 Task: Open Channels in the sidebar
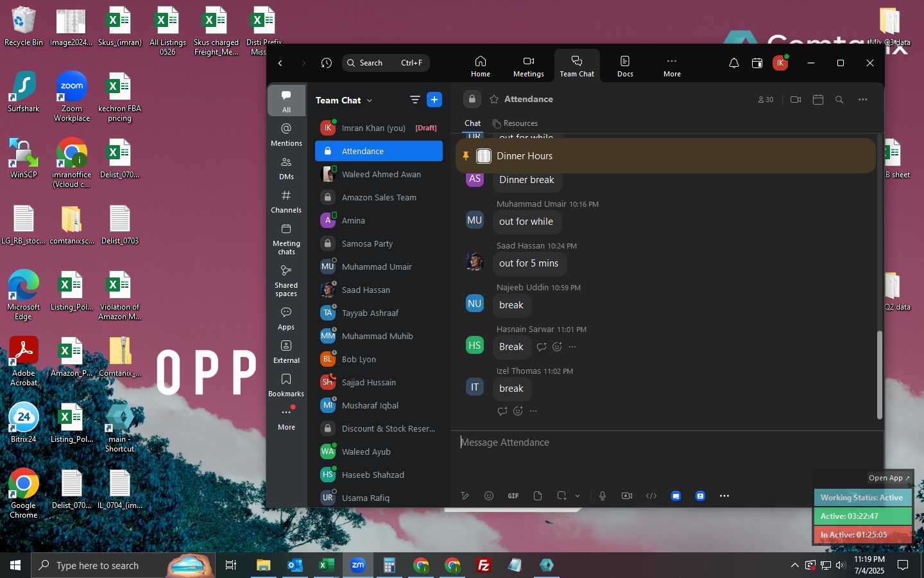point(286,201)
